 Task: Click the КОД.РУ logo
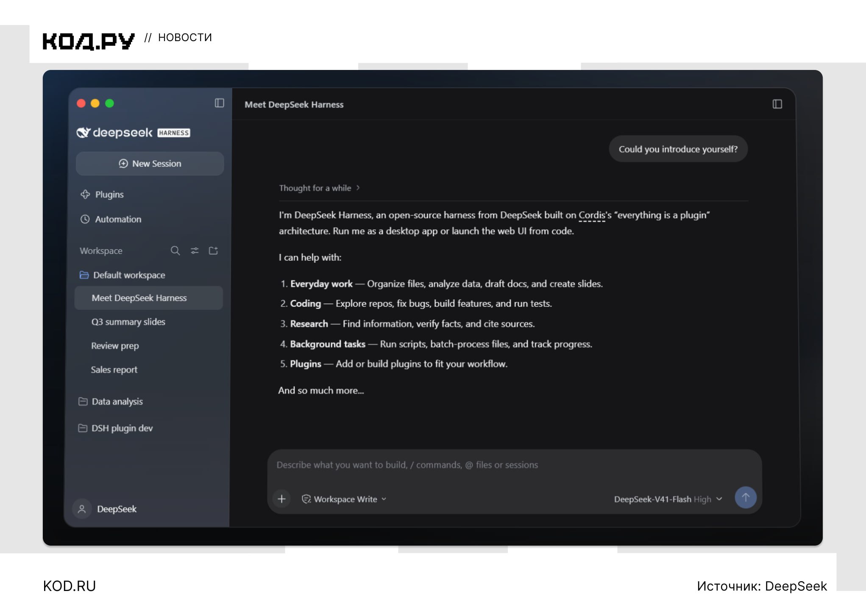pos(89,41)
